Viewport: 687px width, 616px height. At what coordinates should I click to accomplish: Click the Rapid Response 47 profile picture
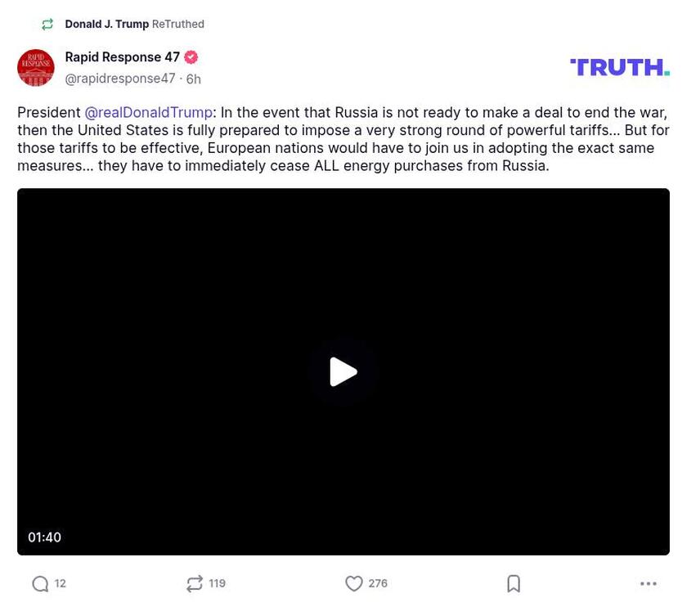coord(36,68)
